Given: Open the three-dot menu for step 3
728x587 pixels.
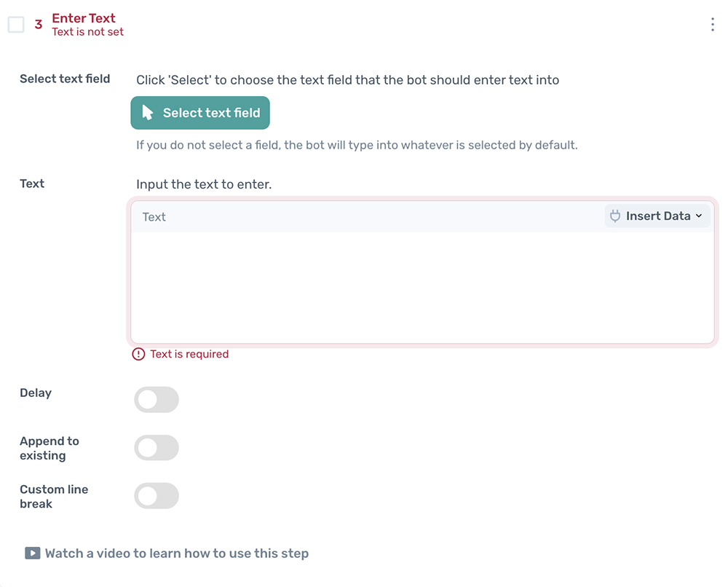Looking at the screenshot, I should [712, 24].
